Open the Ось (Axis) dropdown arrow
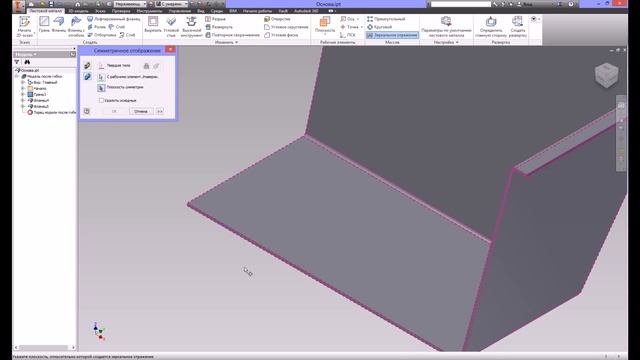 click(358, 19)
